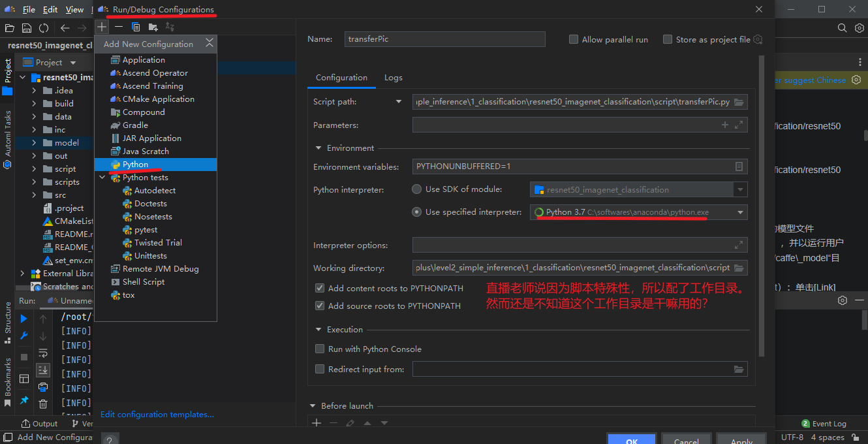
Task: Select Python in Add New Configuration list
Action: [x=155, y=164]
